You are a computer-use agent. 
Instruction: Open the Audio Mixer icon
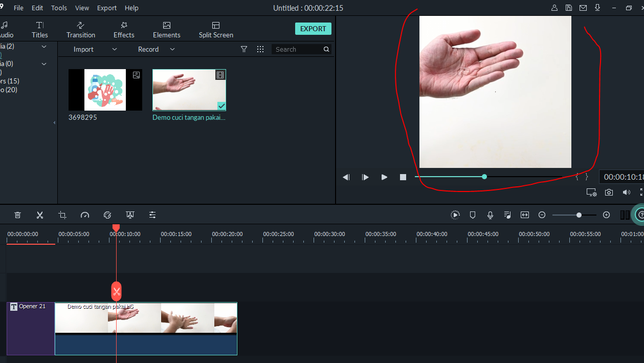click(507, 215)
